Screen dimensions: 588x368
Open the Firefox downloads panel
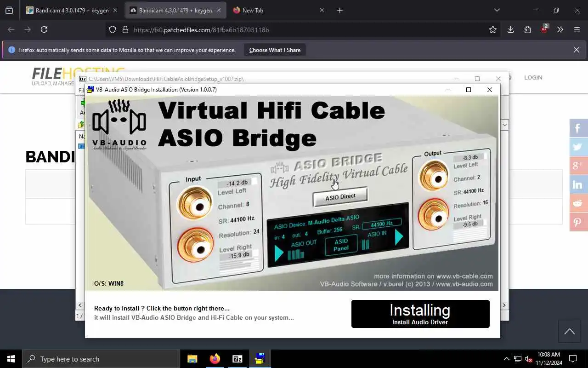[x=510, y=29]
